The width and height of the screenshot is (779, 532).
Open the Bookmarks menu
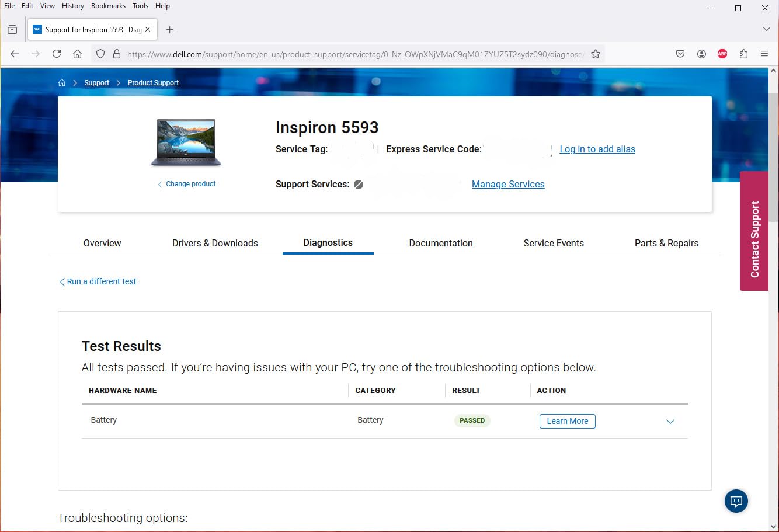pyautogui.click(x=108, y=6)
